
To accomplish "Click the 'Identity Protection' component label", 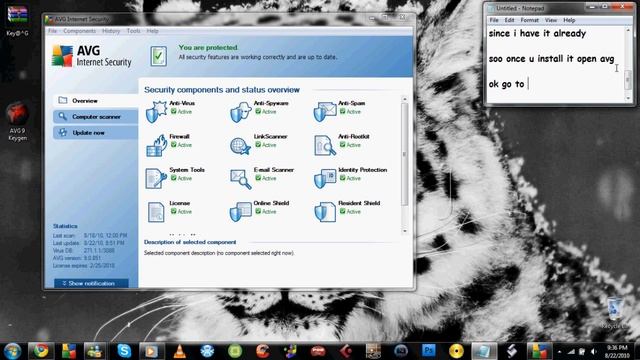I will point(362,170).
